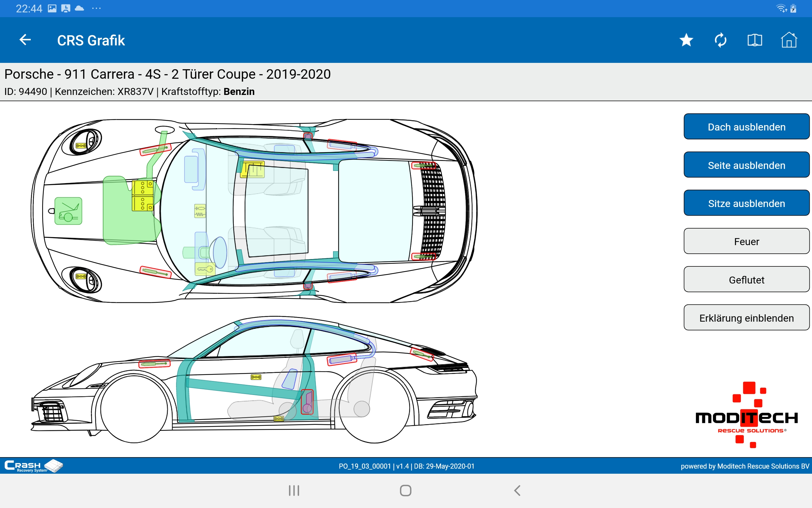Tap the side view car diagram
This screenshot has height=508, width=812.
click(x=254, y=380)
